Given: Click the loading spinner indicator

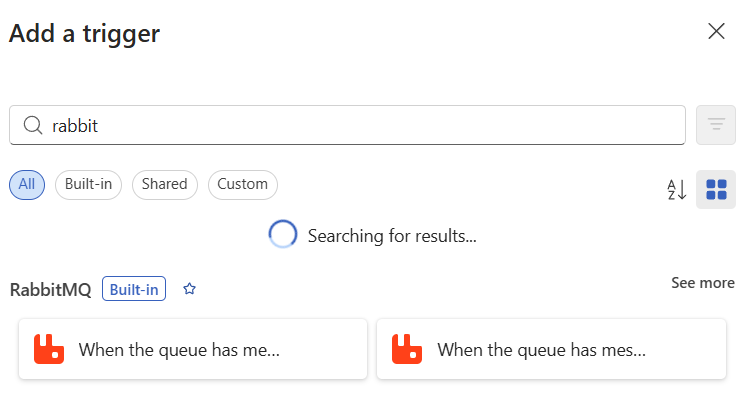Looking at the screenshot, I should tap(283, 235).
